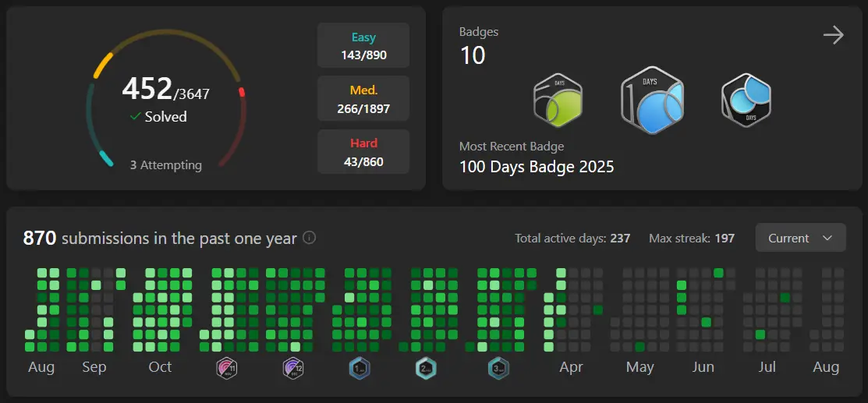Open all badges with the arrow icon

tap(833, 35)
